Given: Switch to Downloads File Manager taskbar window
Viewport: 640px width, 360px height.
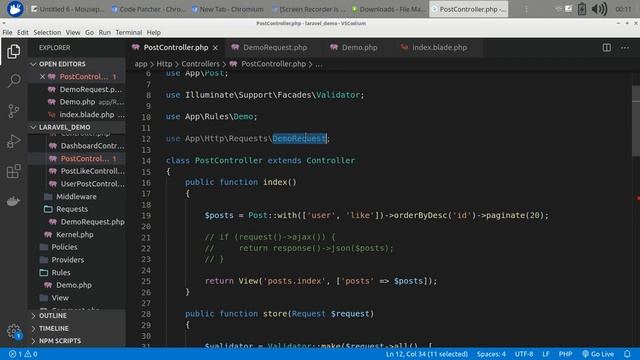Looking at the screenshot, I should (389, 9).
